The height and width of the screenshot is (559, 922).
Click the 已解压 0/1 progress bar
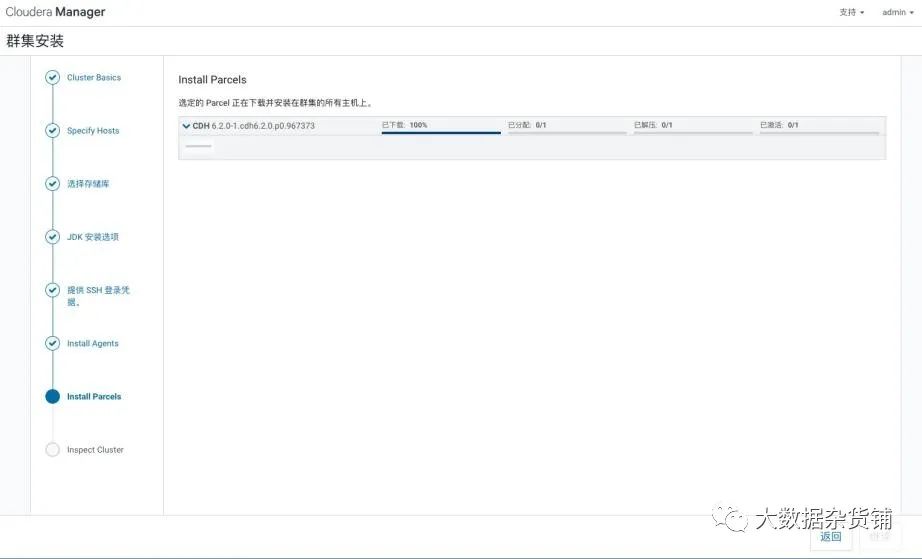693,133
